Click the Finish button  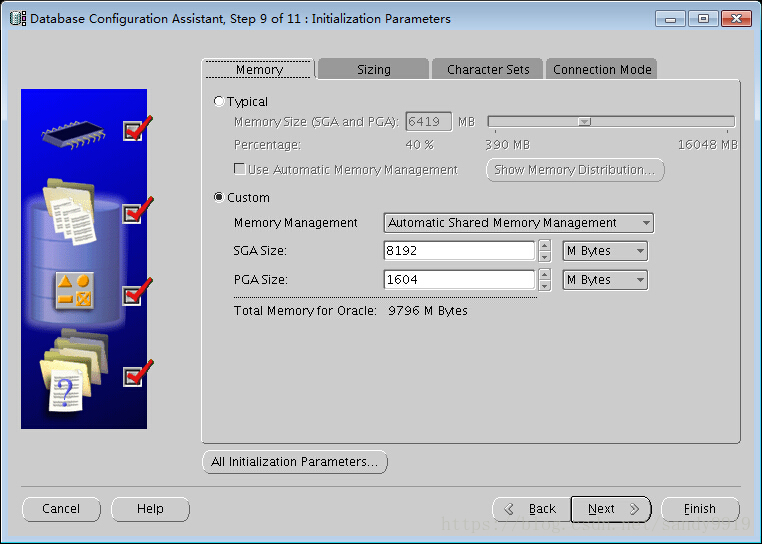(x=700, y=509)
